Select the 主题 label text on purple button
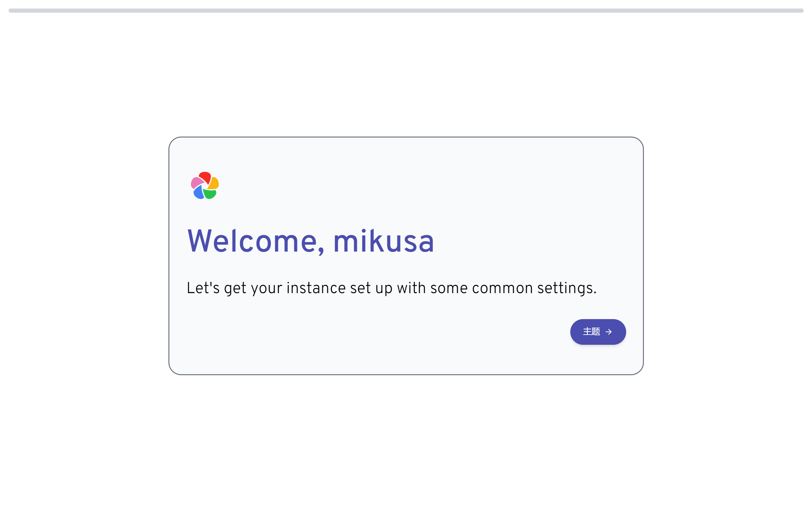 [x=592, y=332]
